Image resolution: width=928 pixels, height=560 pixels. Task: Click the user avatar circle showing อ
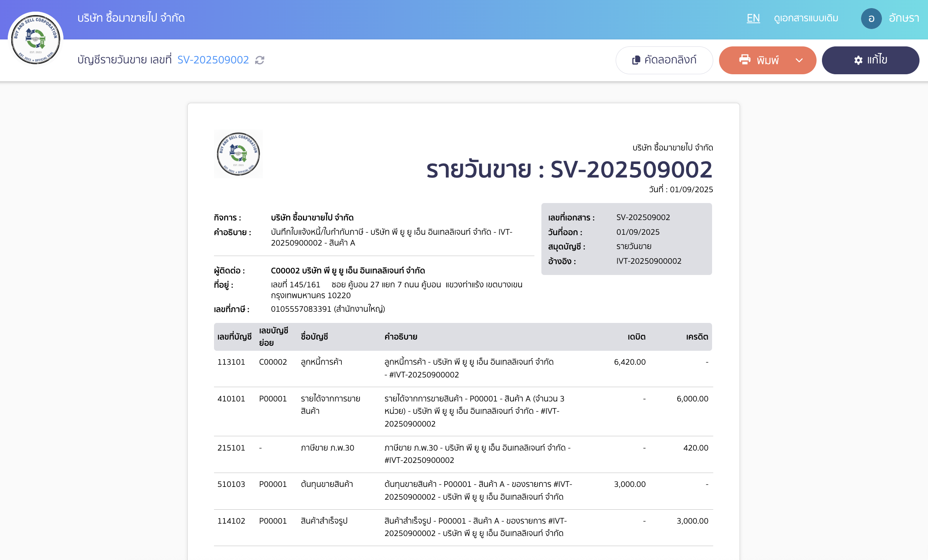click(x=871, y=18)
